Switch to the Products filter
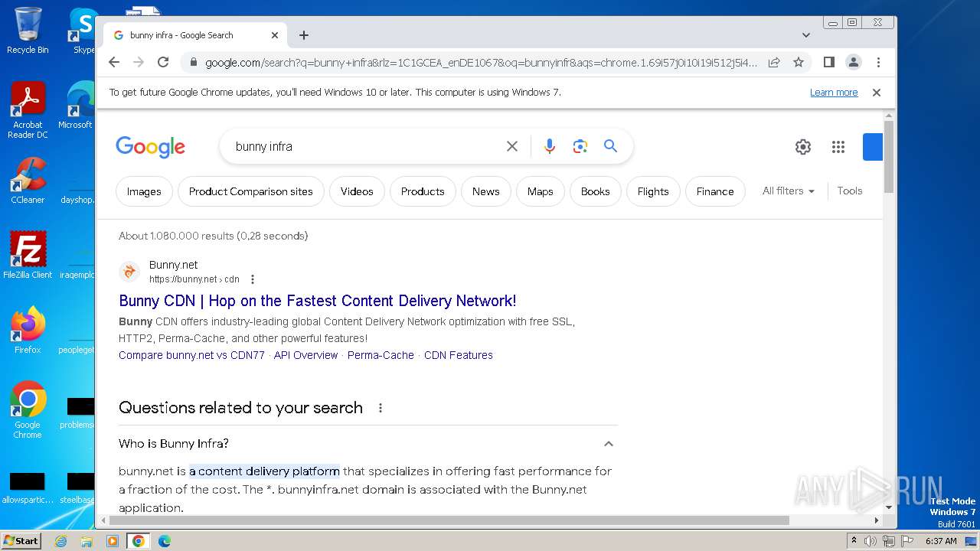 click(x=423, y=191)
